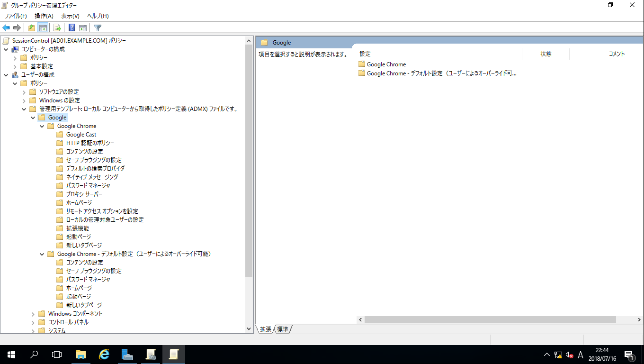Sort by the コメント column header
This screenshot has height=364, width=644.
(x=617, y=54)
